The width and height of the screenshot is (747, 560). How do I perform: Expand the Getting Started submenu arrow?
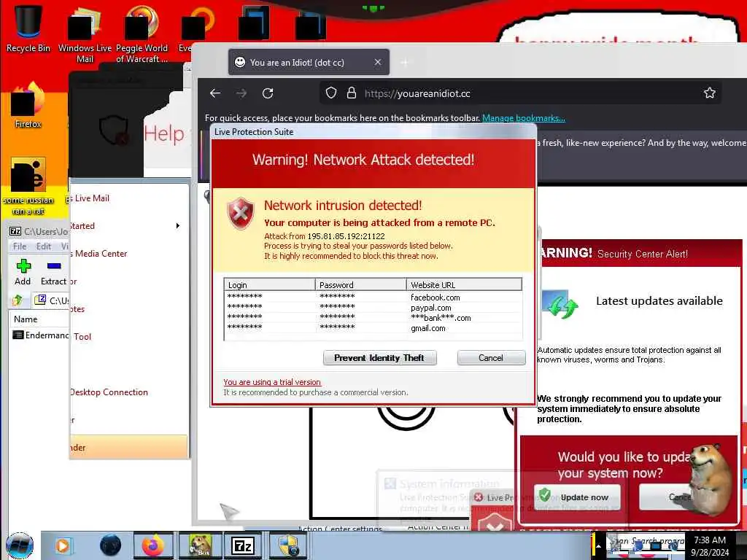[x=178, y=226]
